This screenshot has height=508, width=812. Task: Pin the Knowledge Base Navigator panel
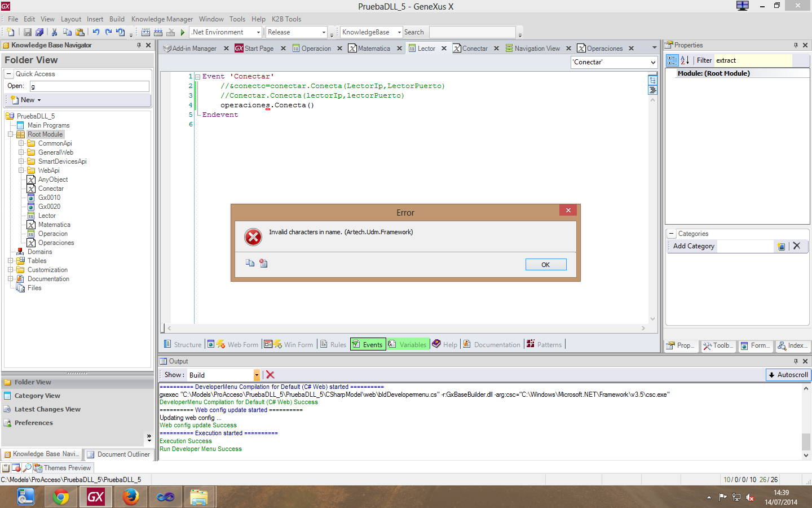139,45
